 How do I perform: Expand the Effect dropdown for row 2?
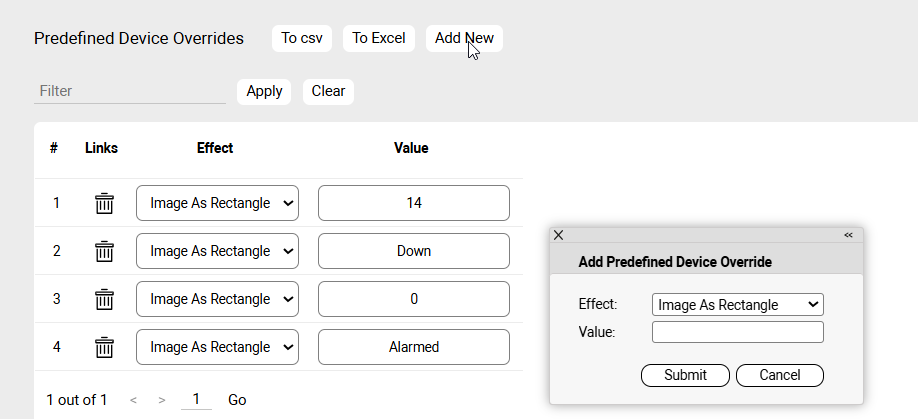click(x=217, y=251)
